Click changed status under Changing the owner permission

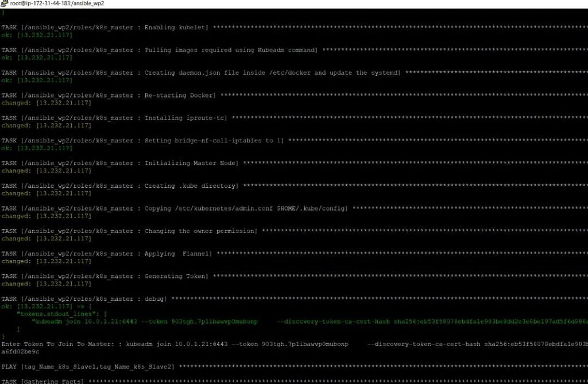click(46, 239)
